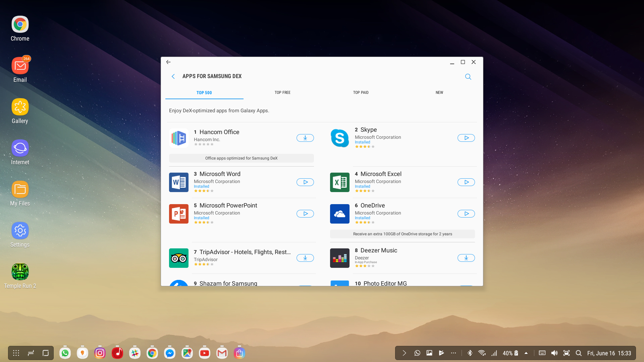Open the NEW tab
This screenshot has width=644, height=362.
point(439,93)
